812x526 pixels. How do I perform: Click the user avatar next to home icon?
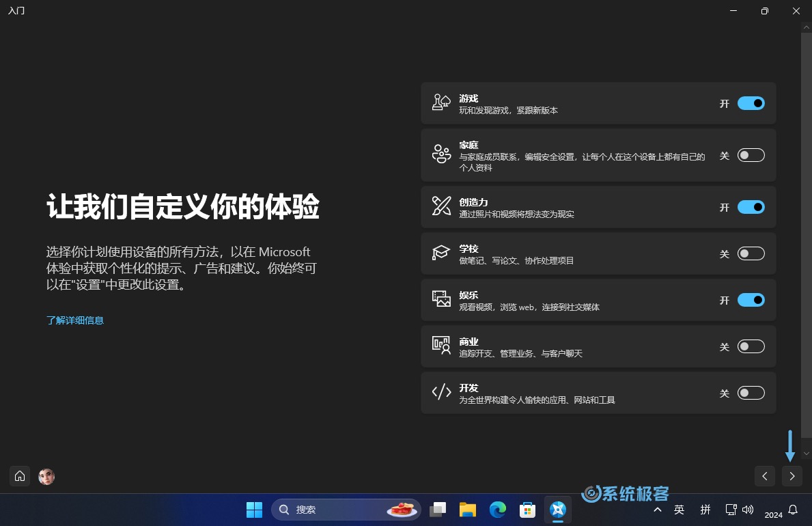46,476
